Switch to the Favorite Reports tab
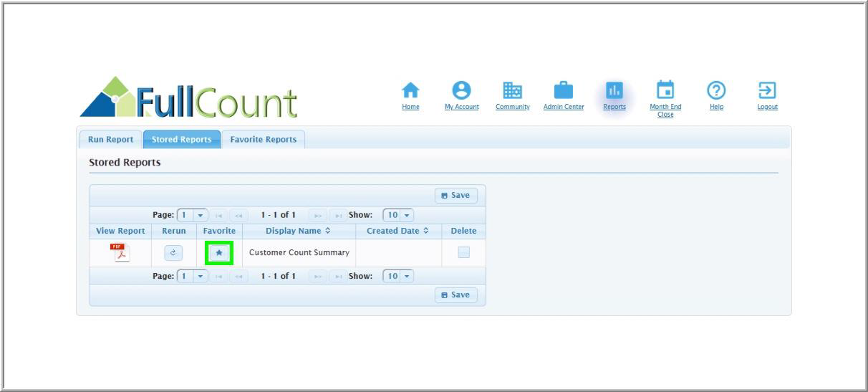868x392 pixels. click(263, 140)
